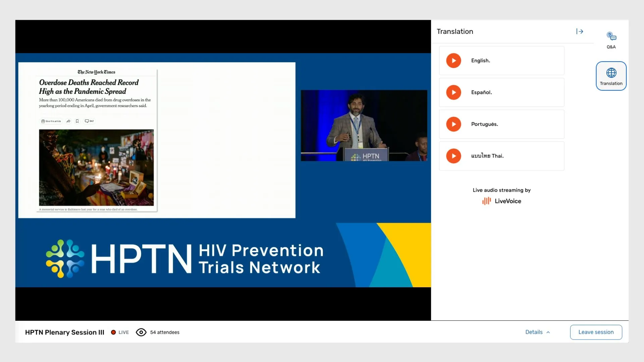Play the Português audio stream
644x362 pixels.
[x=453, y=124]
